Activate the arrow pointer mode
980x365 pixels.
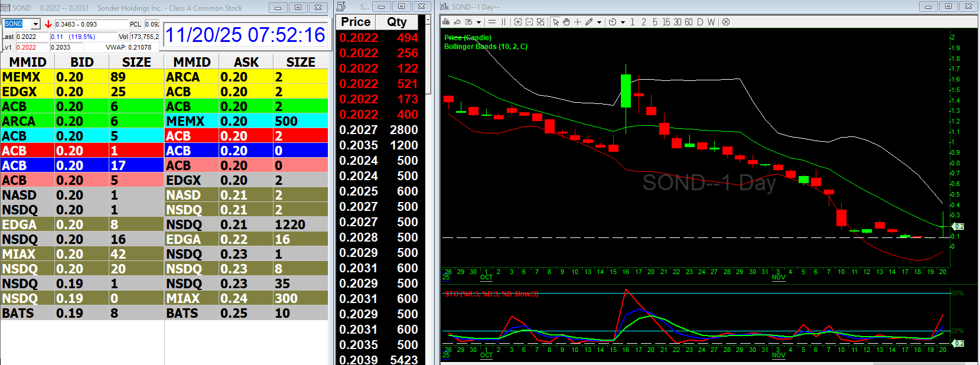pyautogui.click(x=556, y=22)
